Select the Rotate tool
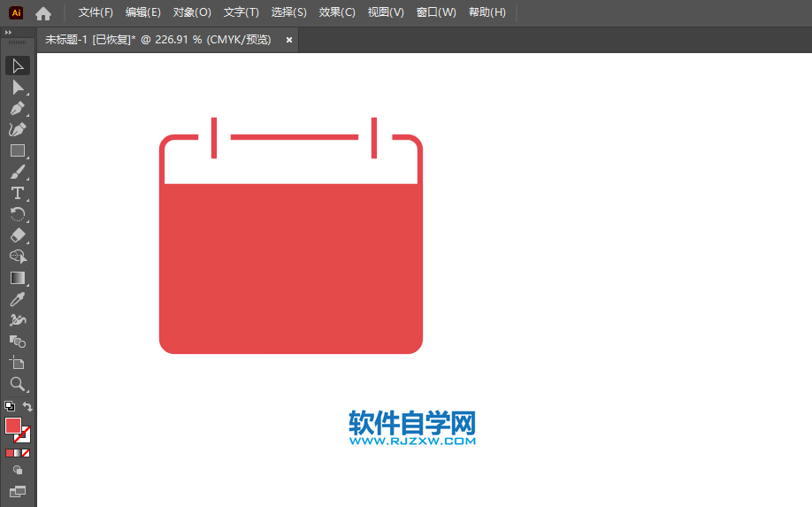Viewport: 812px width, 507px height. [x=18, y=214]
